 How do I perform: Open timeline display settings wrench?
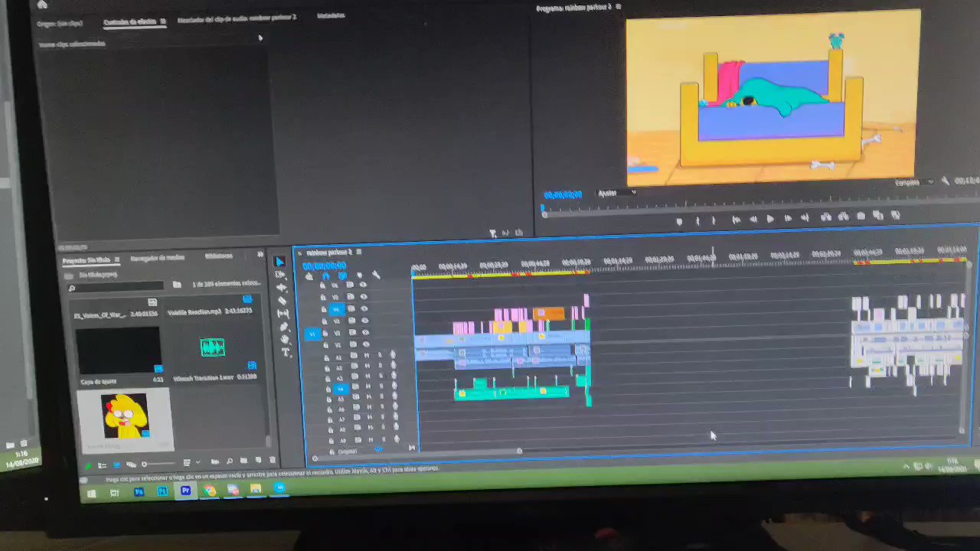click(376, 275)
